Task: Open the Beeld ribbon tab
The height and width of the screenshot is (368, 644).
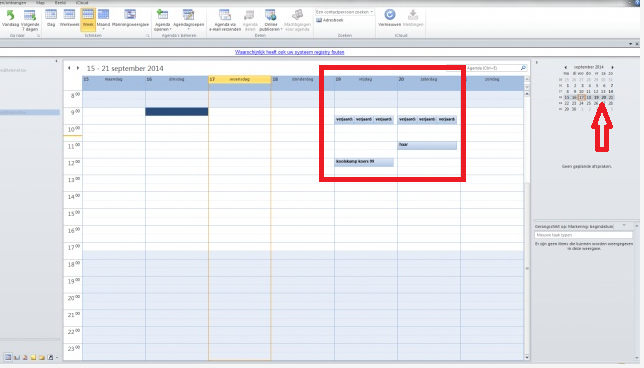Action: point(60,2)
